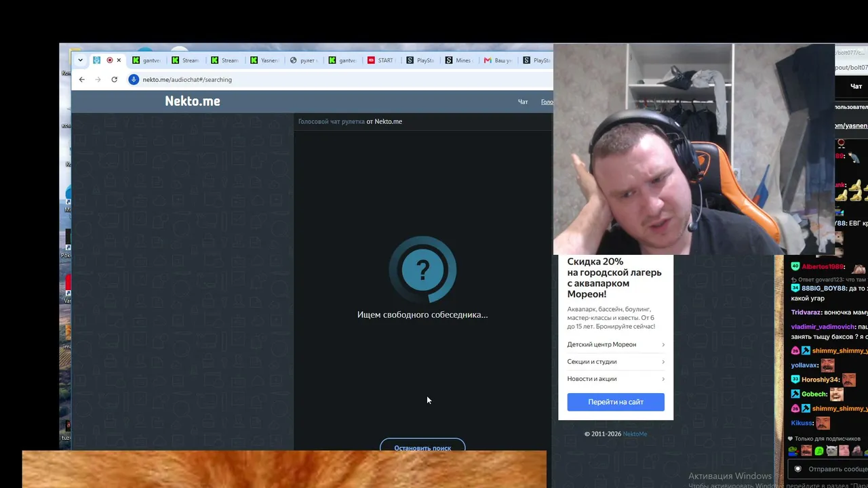Click the Nekto.me logo

point(193,101)
